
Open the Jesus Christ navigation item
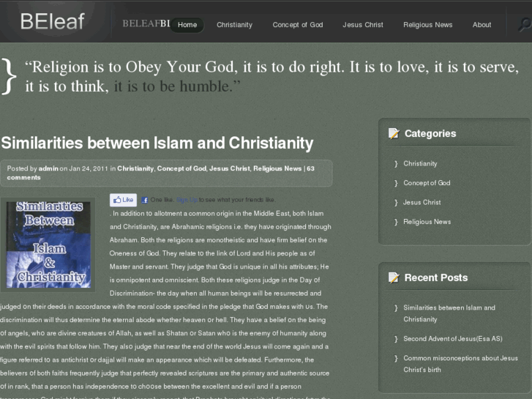point(363,25)
